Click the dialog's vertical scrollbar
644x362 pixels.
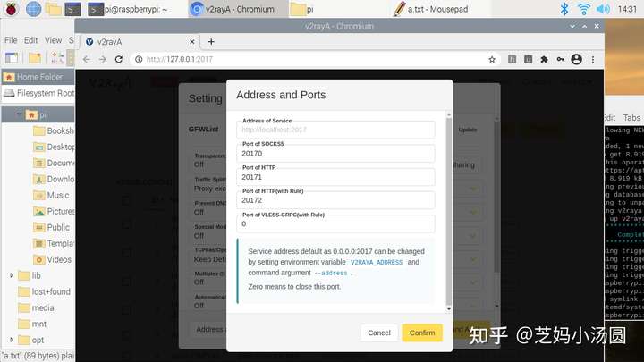tap(448, 211)
